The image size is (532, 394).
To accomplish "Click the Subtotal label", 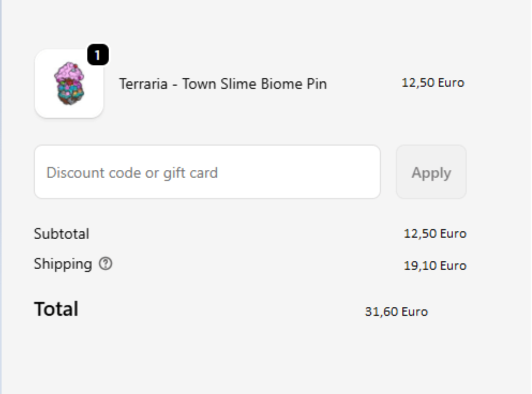I will point(62,234).
